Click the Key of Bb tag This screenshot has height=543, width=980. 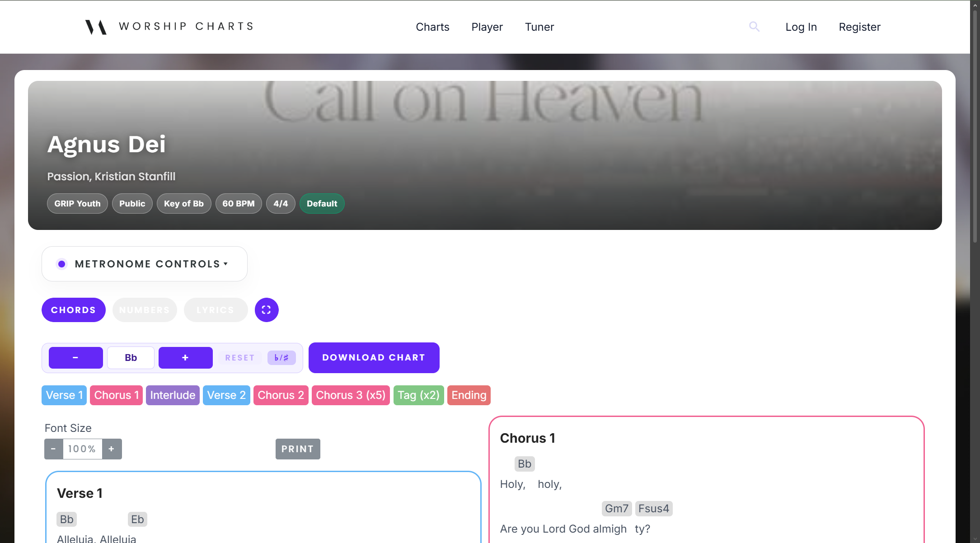[184, 204]
